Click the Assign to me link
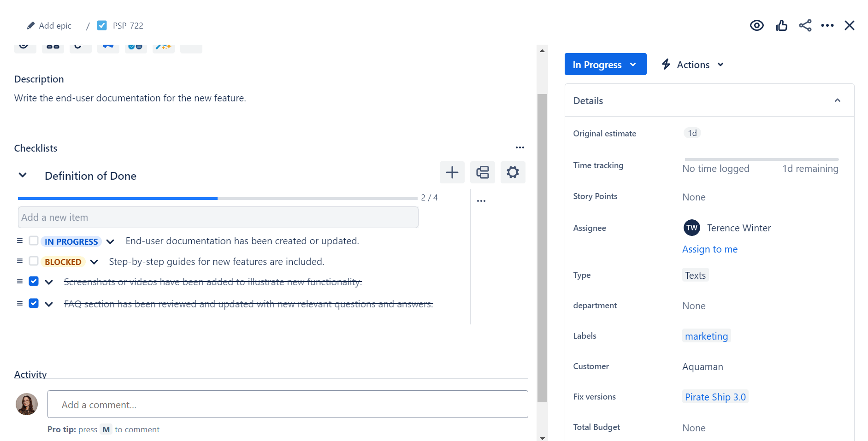The image size is (868, 441). pos(709,249)
